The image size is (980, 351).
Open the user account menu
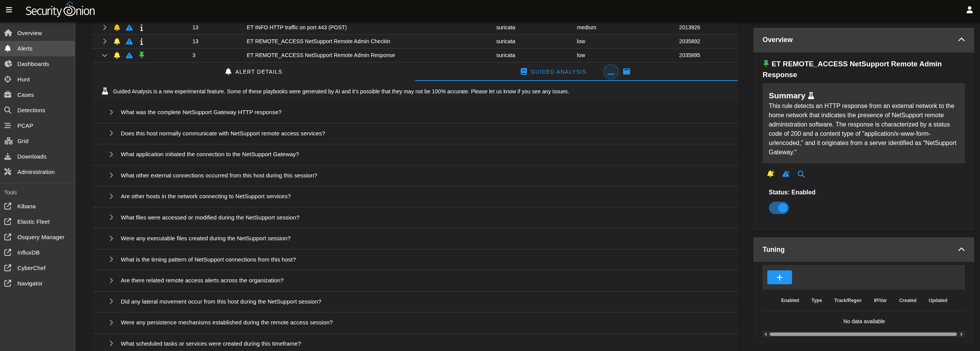969,10
